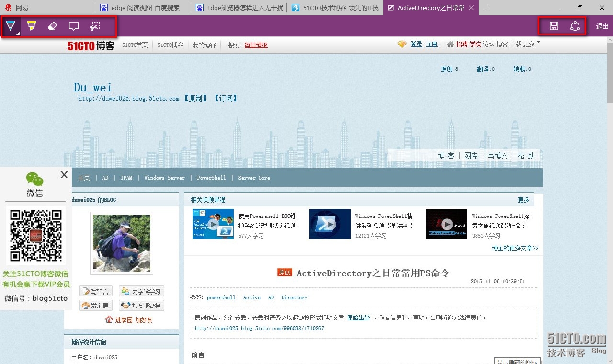Open 原始出处 link

coord(359,318)
